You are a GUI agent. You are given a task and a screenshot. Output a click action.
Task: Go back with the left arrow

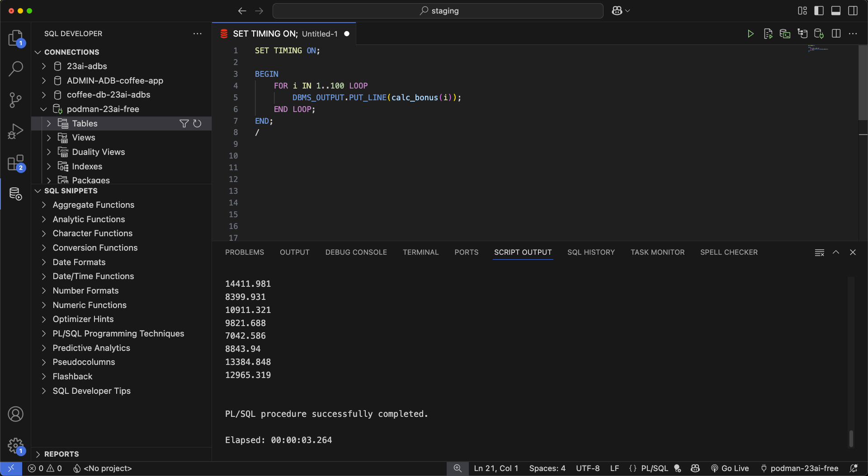[x=242, y=11]
